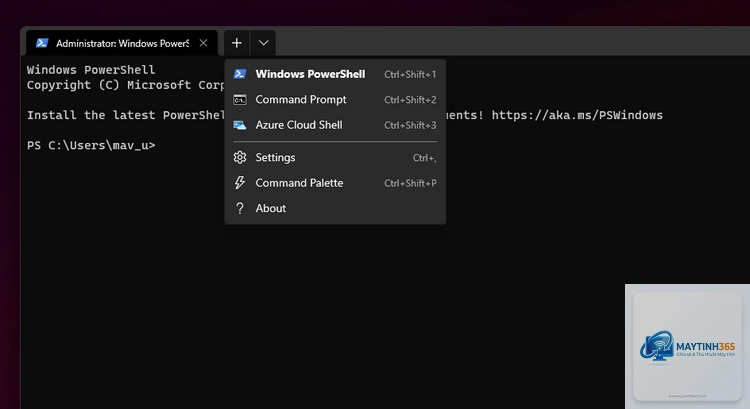Open Settings from the dropdown menu
The width and height of the screenshot is (750, 409).
tap(335, 157)
